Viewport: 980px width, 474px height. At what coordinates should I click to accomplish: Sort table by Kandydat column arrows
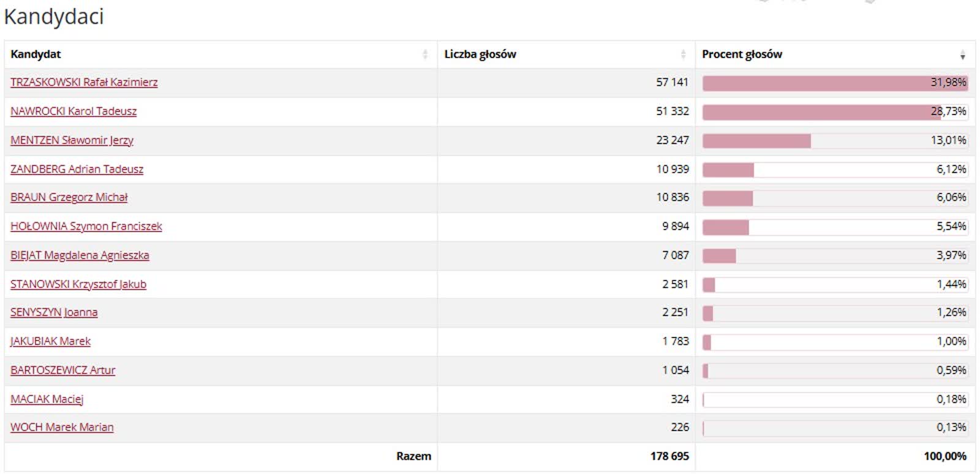tap(425, 55)
